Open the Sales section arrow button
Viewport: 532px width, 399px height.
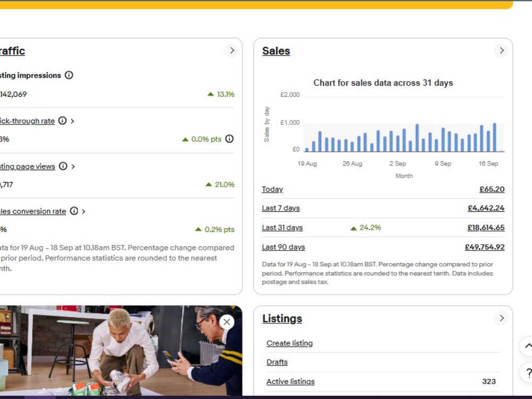502,51
